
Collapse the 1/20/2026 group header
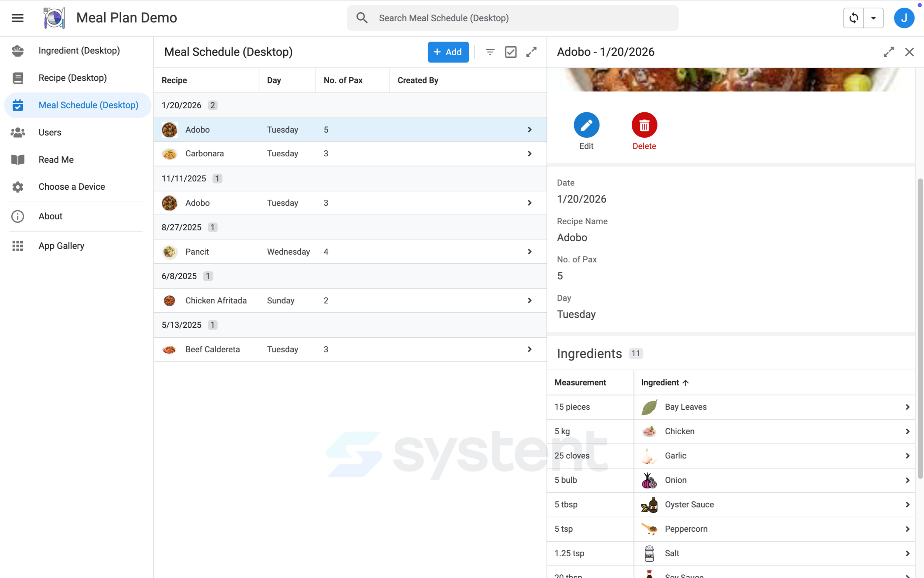(x=350, y=105)
